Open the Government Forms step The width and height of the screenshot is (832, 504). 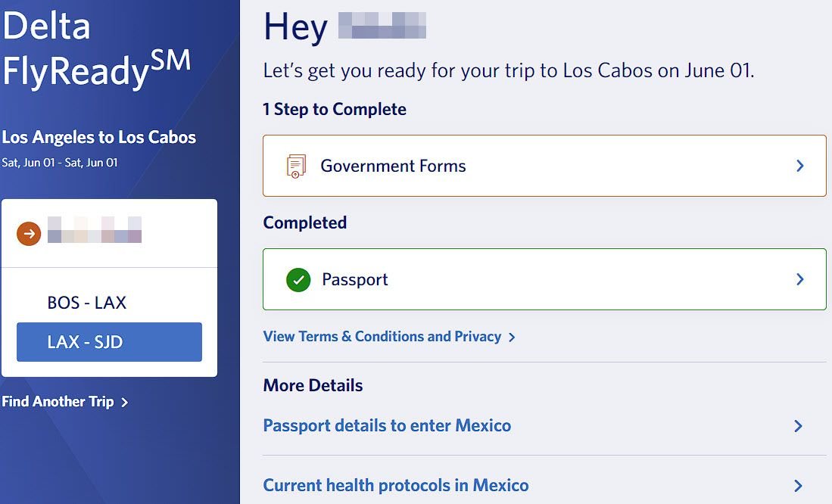click(x=393, y=166)
